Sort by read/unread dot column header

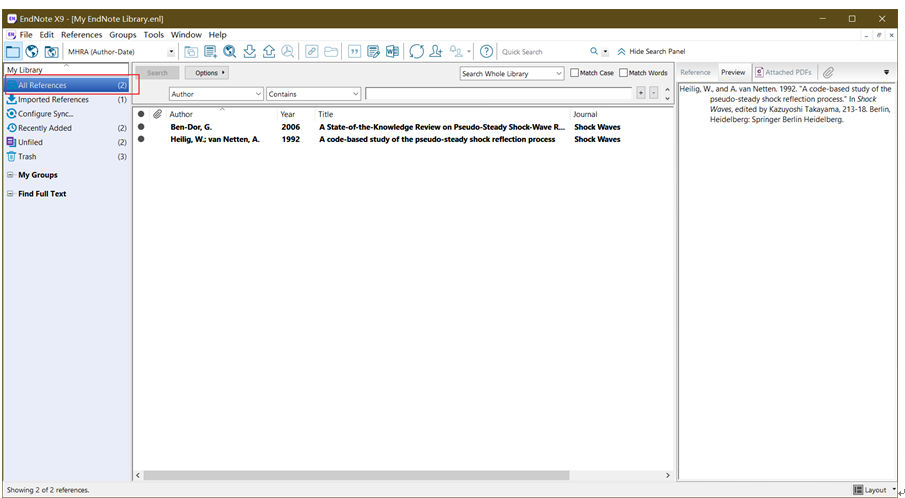point(141,114)
